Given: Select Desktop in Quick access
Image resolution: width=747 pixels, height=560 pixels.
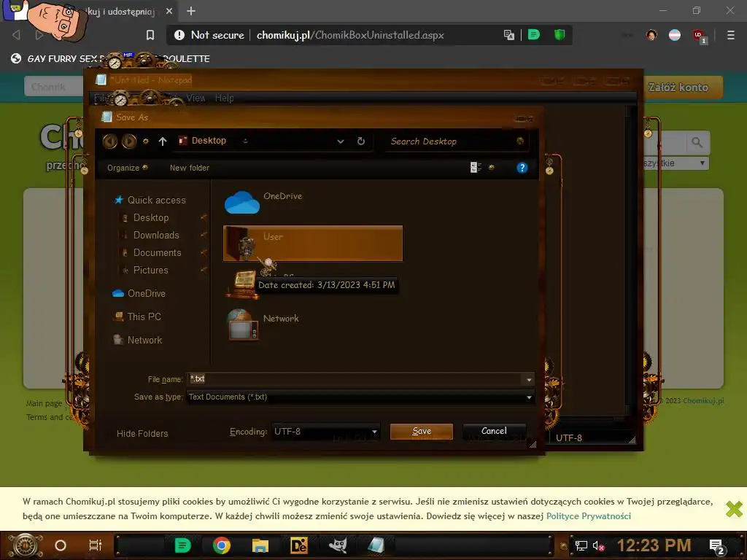Looking at the screenshot, I should 151,217.
